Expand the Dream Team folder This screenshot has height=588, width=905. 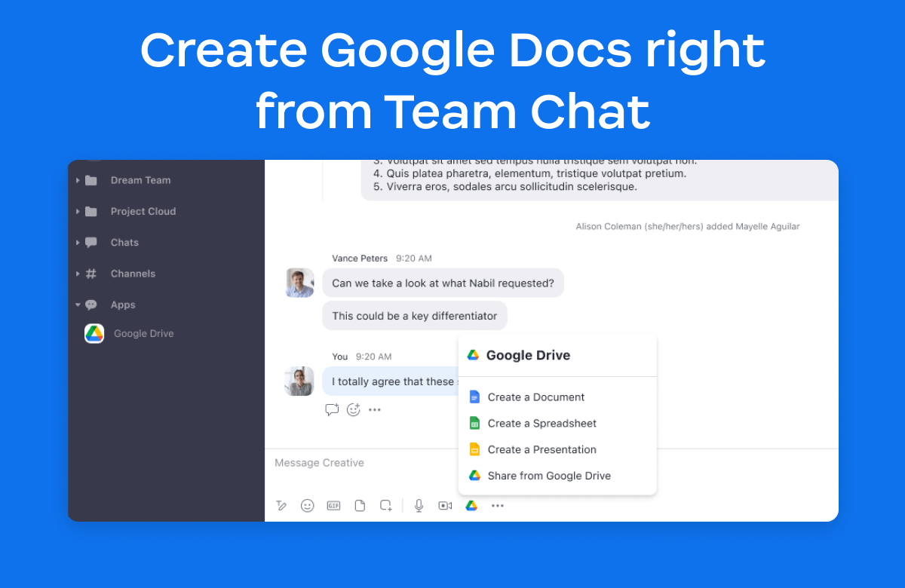point(78,180)
